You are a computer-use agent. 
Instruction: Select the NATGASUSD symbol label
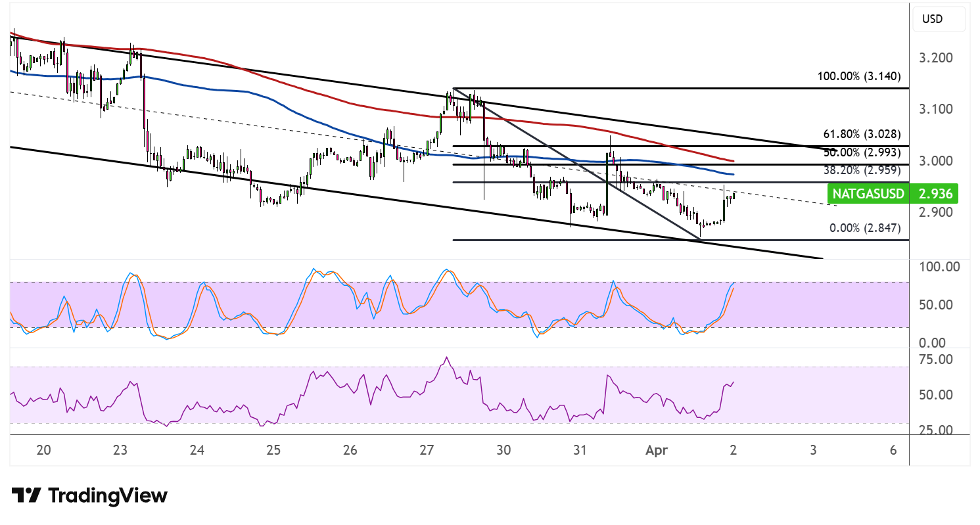pyautogui.click(x=870, y=194)
